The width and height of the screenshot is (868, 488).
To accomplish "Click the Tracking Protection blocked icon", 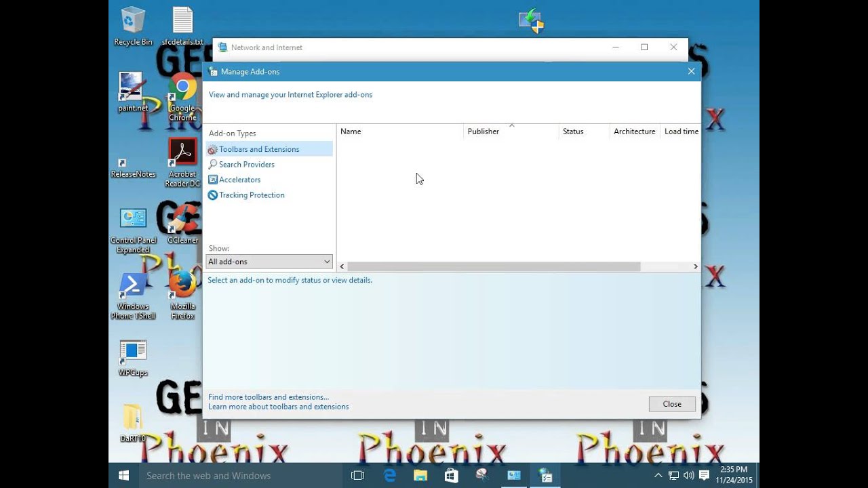I will point(212,195).
